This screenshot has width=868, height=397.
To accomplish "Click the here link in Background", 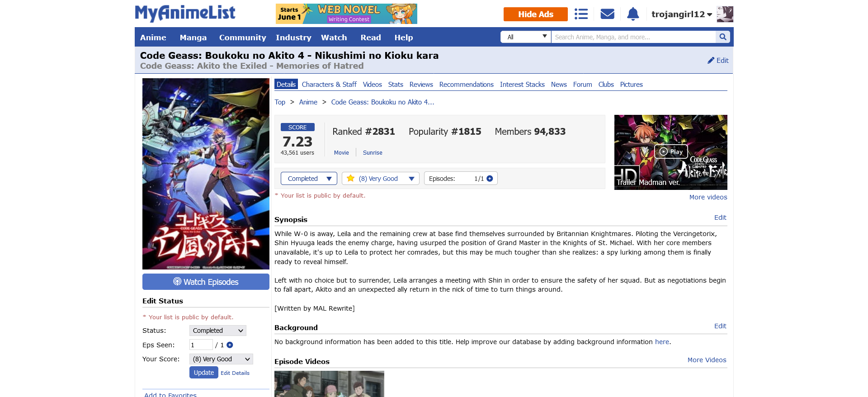I will tap(662, 342).
